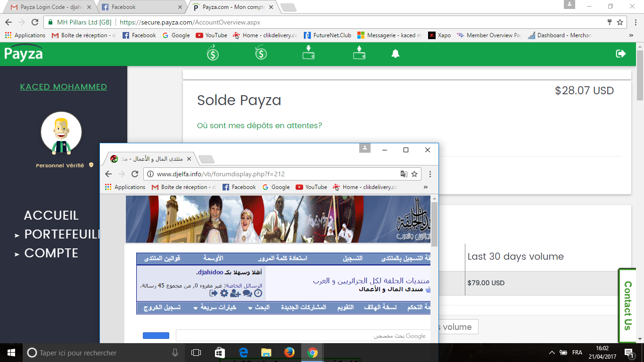Click forum logout arrow icon
This screenshot has height=362, width=644.
click(214, 293)
